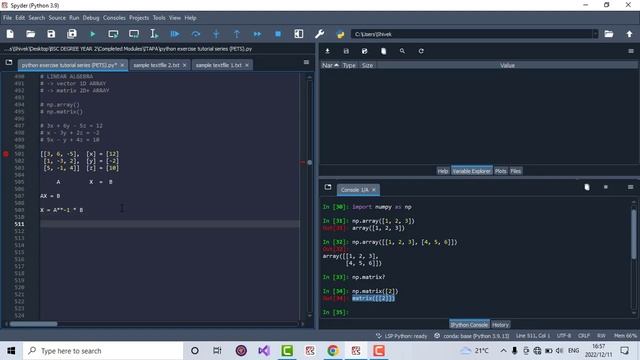This screenshot has height=360, width=640.
Task: Run the file with the green play button
Action: (93, 34)
